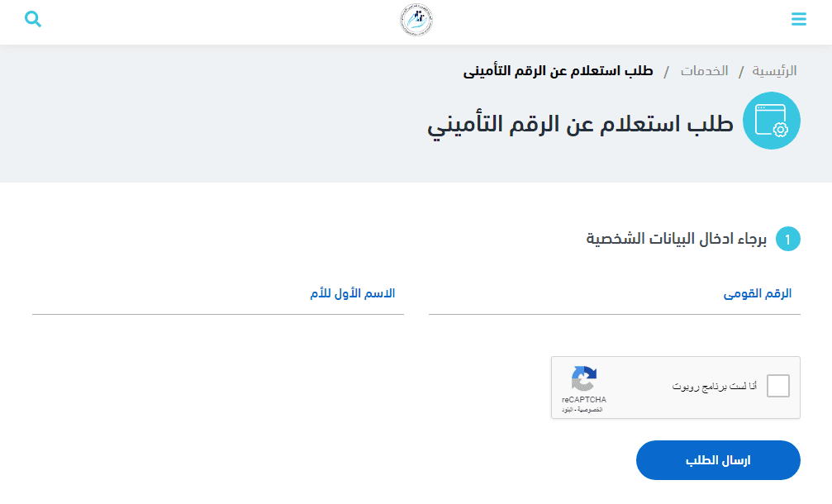
Task: Click the الرقم القومى field label
Action: (757, 293)
